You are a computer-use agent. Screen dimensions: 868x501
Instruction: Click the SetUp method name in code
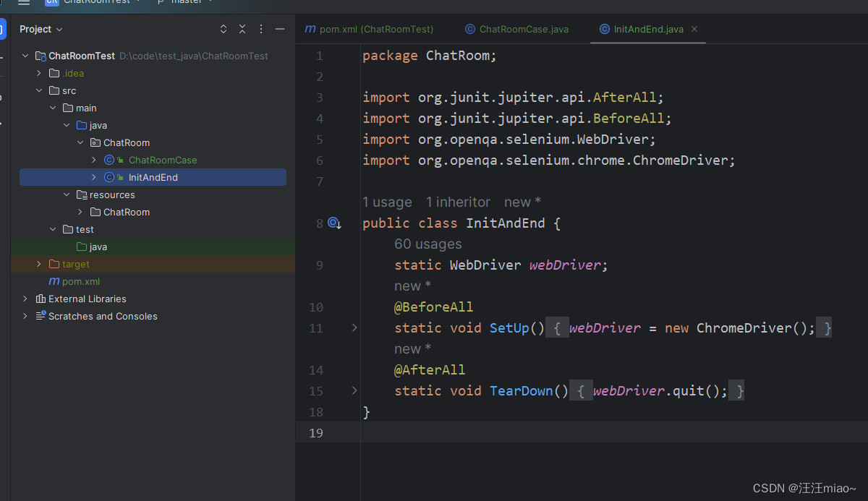(509, 328)
